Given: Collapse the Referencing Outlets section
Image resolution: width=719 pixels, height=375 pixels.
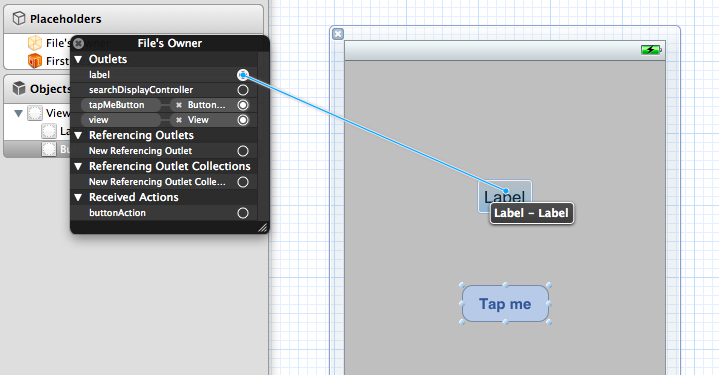Looking at the screenshot, I should 78,135.
